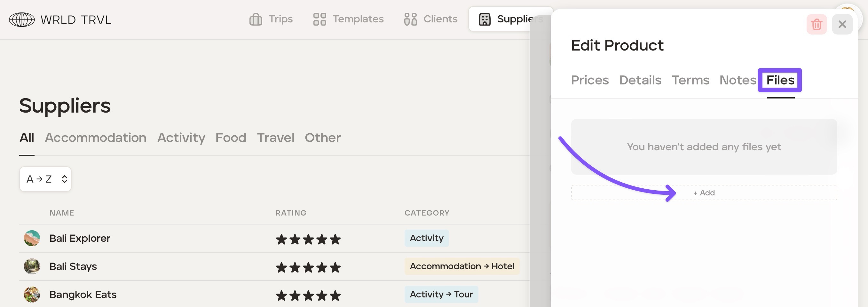868x307 pixels.
Task: Open the Notes tab
Action: click(x=737, y=80)
